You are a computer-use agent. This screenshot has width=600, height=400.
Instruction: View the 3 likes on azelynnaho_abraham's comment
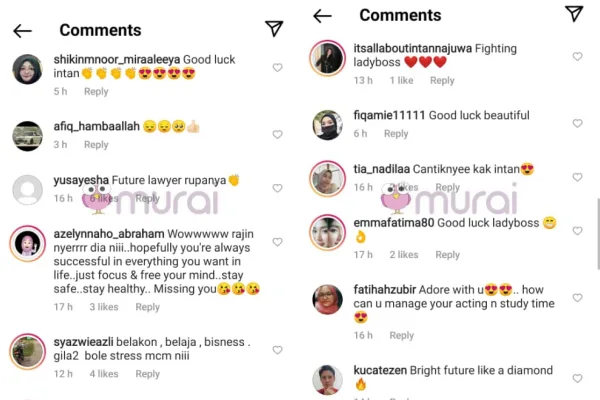[104, 307]
